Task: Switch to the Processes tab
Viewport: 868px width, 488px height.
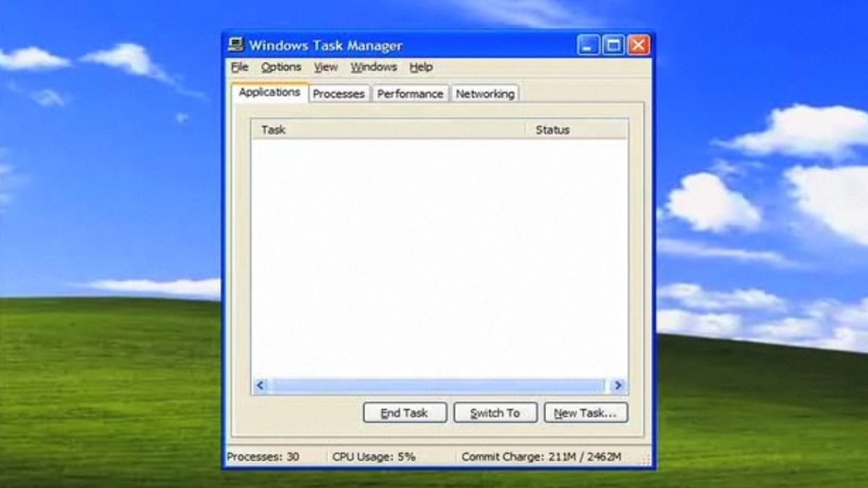Action: (x=339, y=94)
